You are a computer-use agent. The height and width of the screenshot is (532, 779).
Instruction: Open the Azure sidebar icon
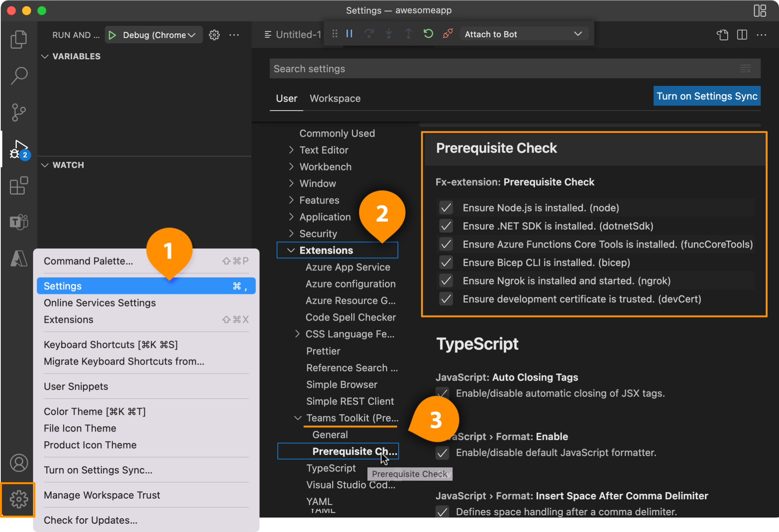coord(19,259)
